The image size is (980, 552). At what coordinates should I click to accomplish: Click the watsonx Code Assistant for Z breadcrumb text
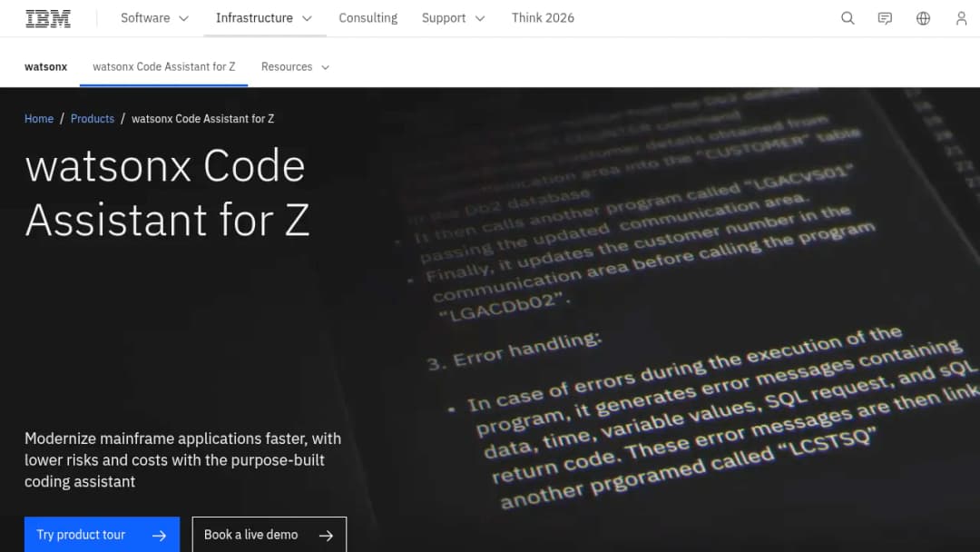(202, 119)
